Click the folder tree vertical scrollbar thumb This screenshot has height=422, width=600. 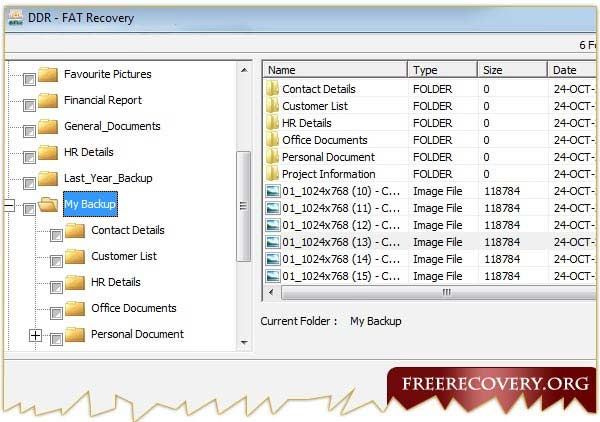[243, 206]
